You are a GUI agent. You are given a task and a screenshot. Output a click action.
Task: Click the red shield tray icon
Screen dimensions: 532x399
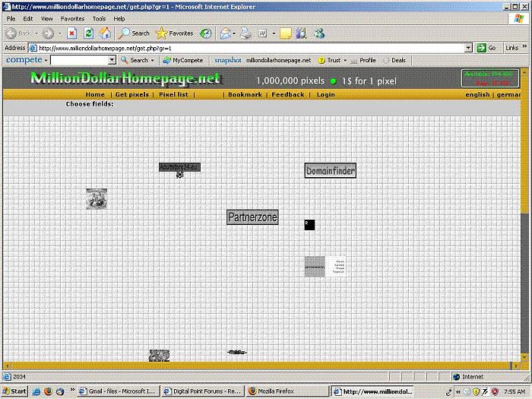495,391
